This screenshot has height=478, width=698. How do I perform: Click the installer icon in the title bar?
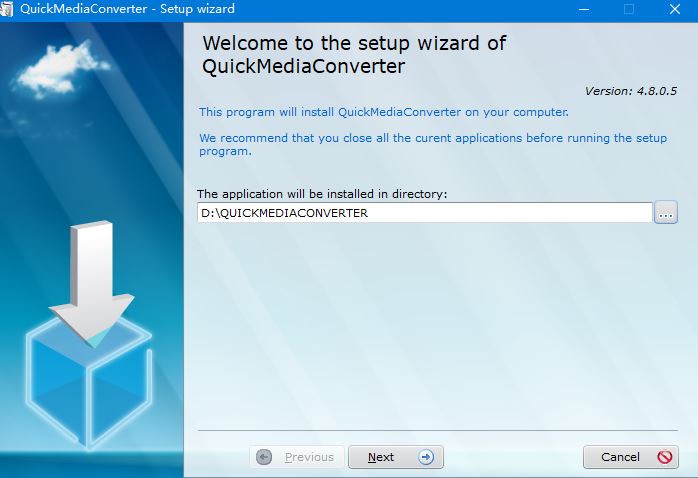pos(6,9)
